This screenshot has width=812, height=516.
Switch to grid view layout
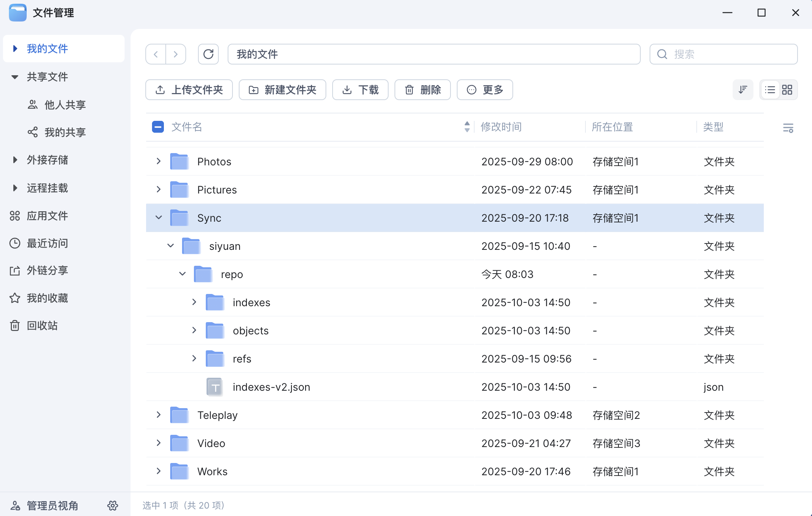tap(787, 90)
